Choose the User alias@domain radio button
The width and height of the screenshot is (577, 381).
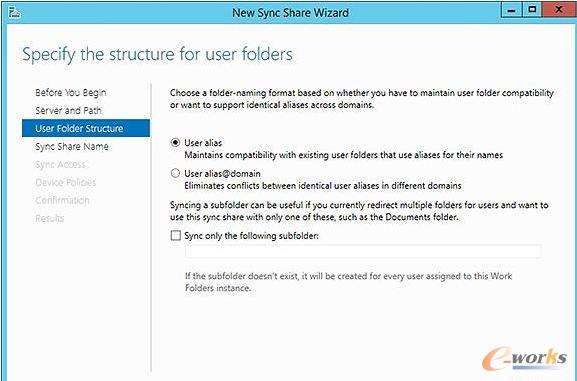pyautogui.click(x=176, y=173)
